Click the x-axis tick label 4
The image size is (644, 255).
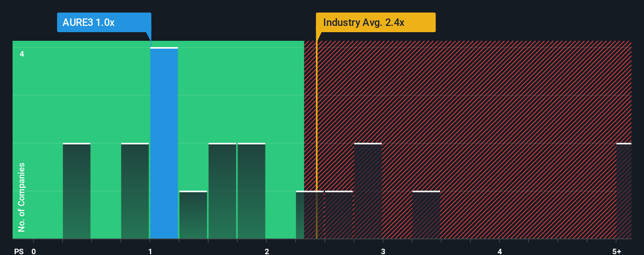click(499, 251)
